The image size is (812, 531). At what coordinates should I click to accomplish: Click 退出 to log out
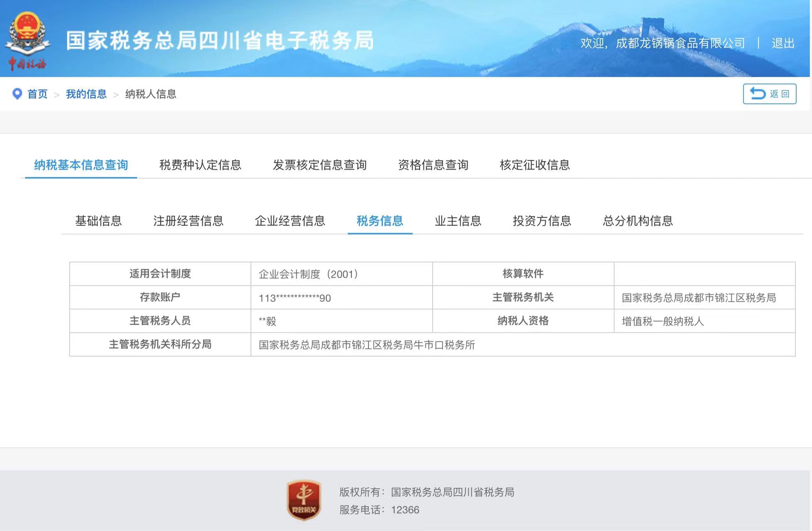click(783, 43)
